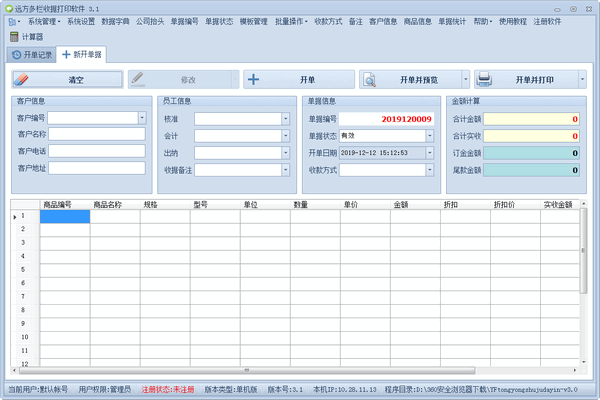Select the highlighted 商品编号 cell in row 1
The image size is (600, 400).
coord(65,216)
